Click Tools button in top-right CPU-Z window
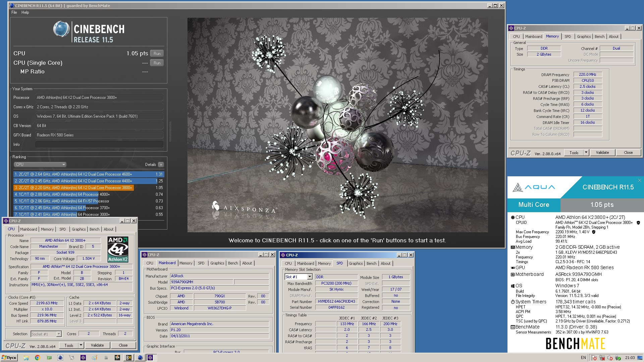This screenshot has width=644, height=362. [x=574, y=153]
